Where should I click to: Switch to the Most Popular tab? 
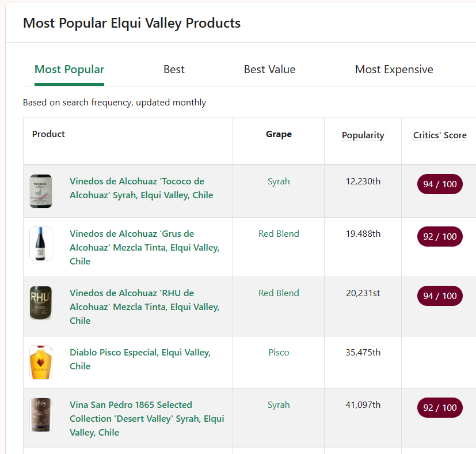pyautogui.click(x=69, y=70)
